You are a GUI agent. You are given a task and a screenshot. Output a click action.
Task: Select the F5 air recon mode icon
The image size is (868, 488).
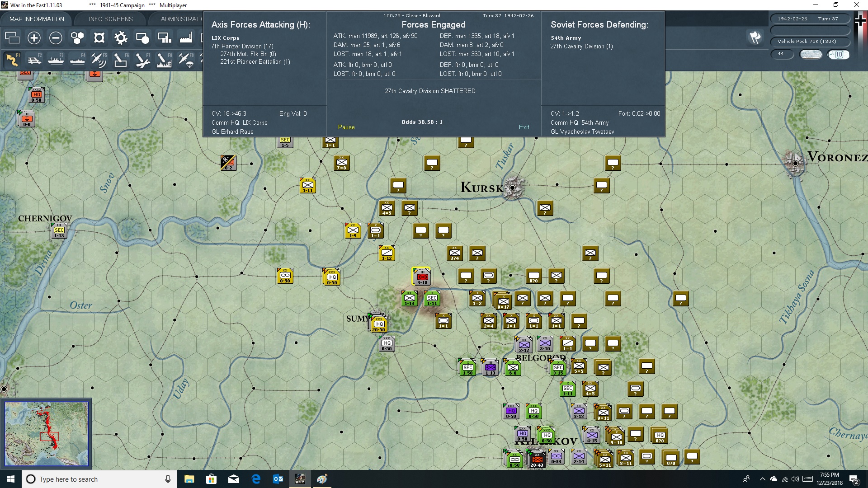[x=99, y=60]
